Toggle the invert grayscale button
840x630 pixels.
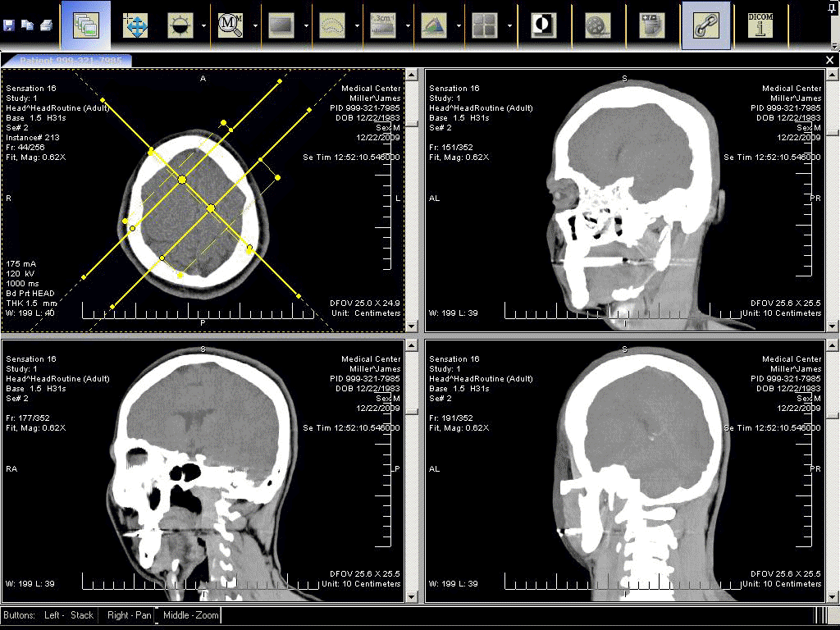[542, 25]
